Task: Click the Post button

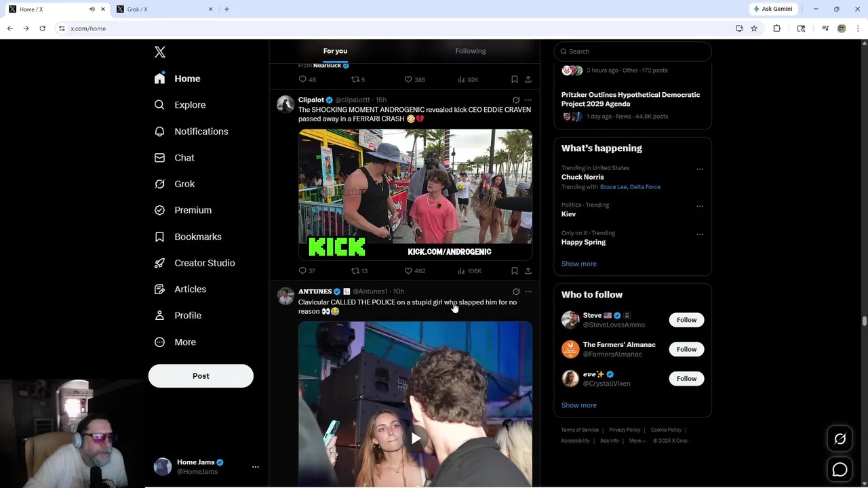Action: click(x=201, y=376)
